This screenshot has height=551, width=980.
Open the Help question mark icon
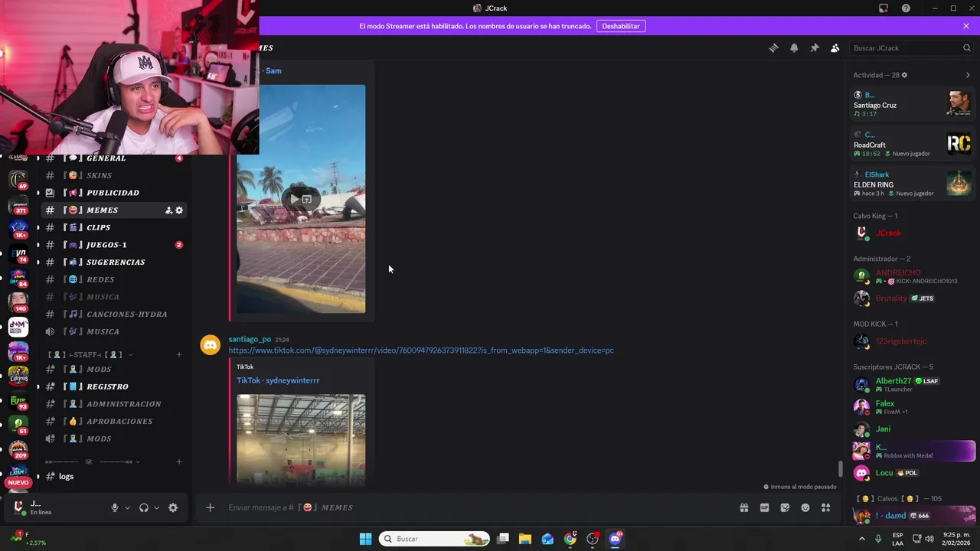coord(906,8)
